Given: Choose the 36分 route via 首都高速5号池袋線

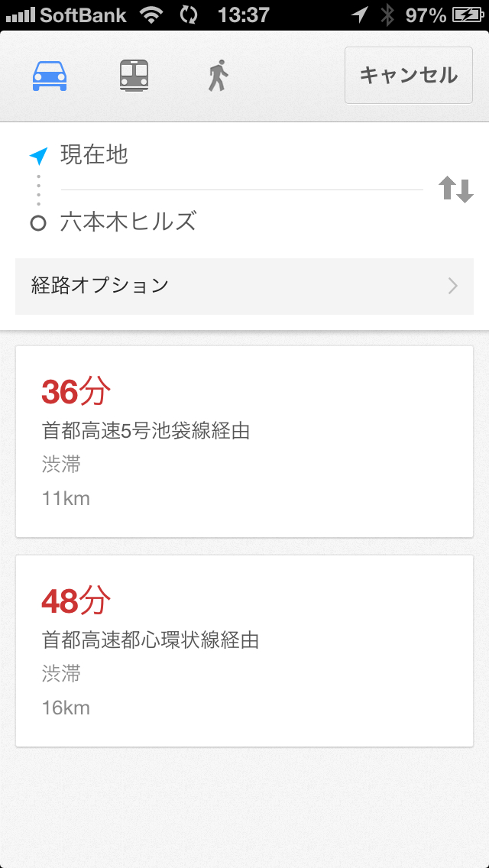Looking at the screenshot, I should [244, 441].
